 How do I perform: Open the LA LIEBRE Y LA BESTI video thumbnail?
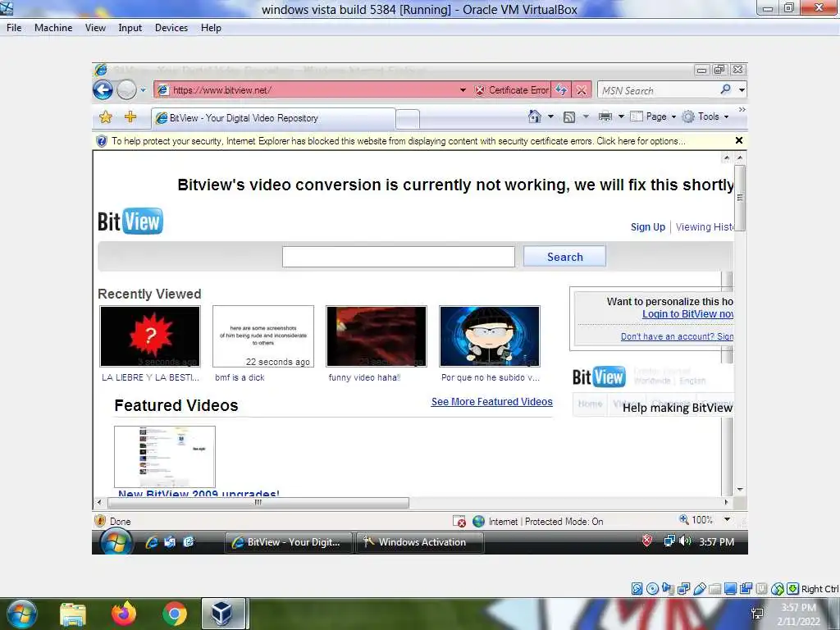[x=150, y=336]
